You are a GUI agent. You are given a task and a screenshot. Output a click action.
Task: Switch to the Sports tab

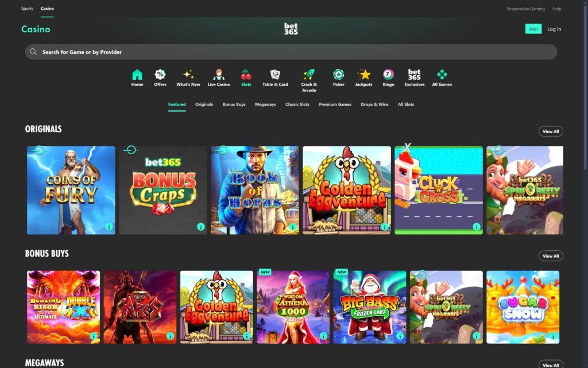point(27,8)
